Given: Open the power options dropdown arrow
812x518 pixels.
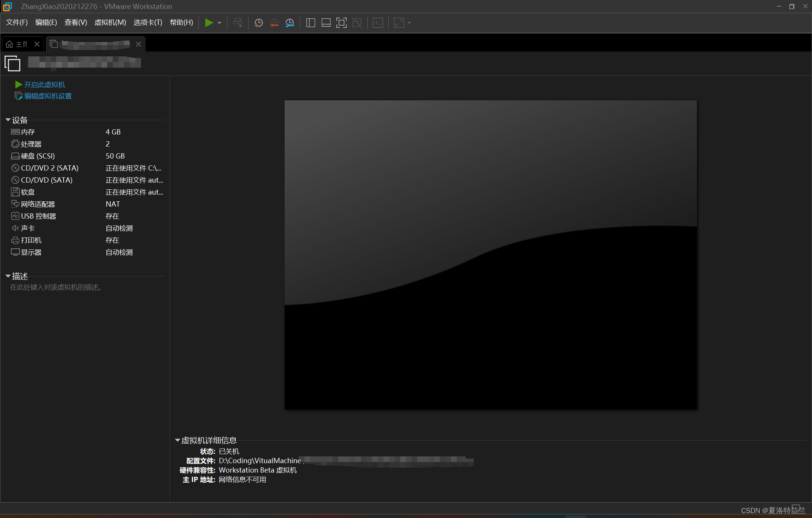Looking at the screenshot, I should point(220,23).
